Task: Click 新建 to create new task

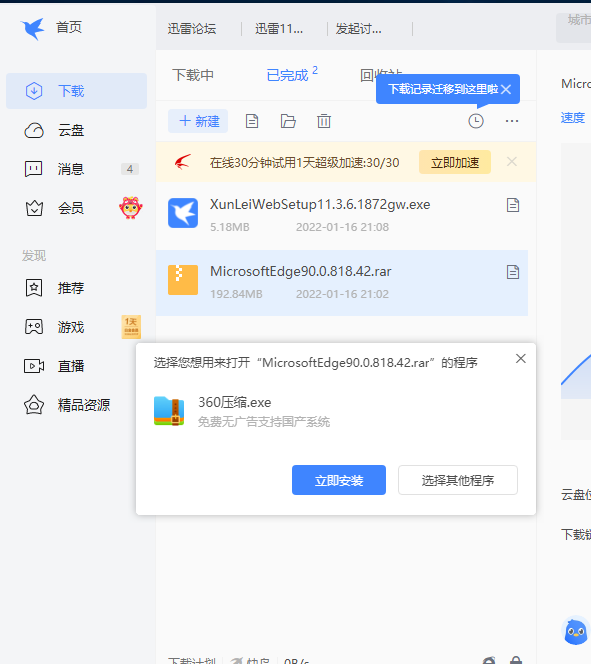Action: tap(198, 121)
